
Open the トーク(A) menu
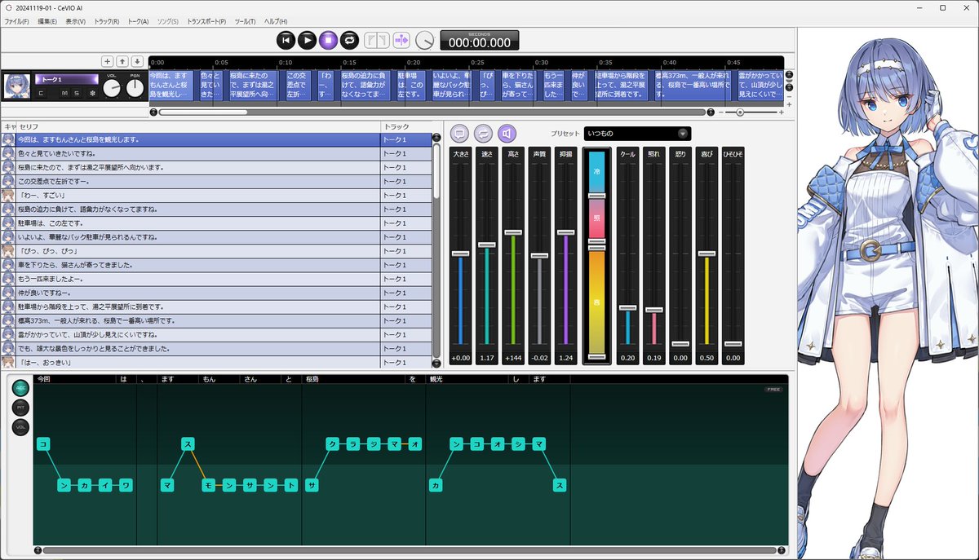coord(139,21)
